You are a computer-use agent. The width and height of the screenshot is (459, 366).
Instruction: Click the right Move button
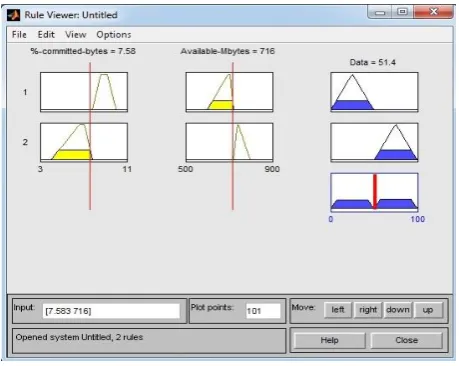[368, 310]
